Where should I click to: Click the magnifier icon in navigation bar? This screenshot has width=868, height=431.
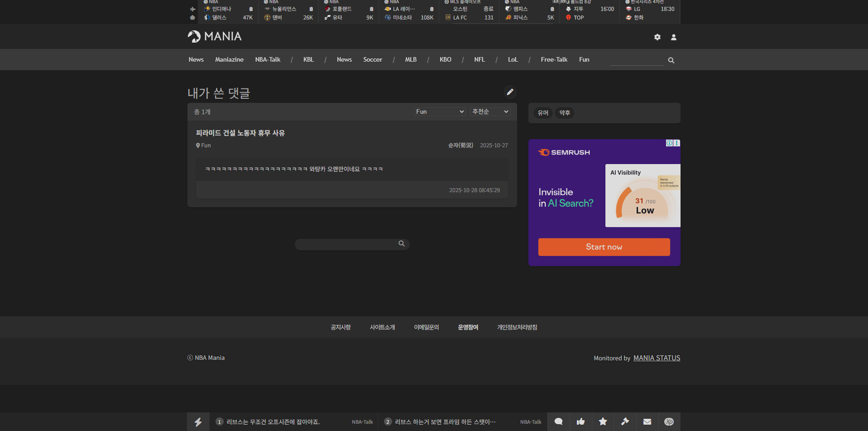tap(671, 60)
